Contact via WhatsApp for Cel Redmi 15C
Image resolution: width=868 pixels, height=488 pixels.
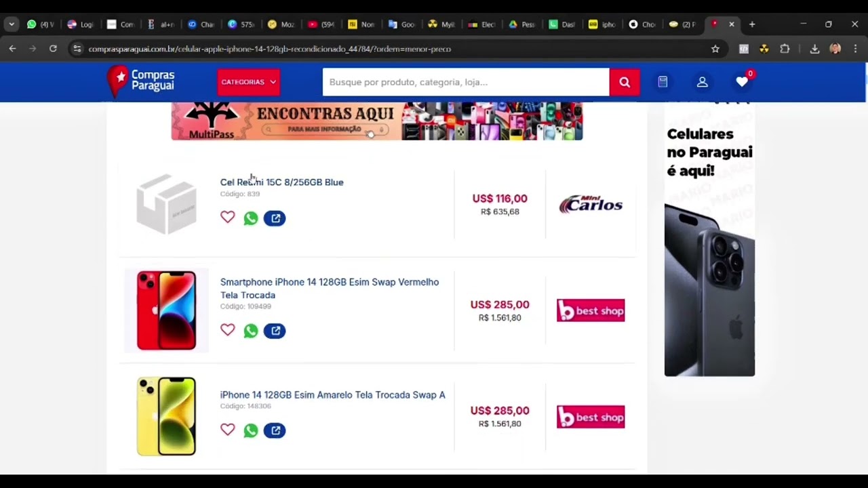(251, 218)
